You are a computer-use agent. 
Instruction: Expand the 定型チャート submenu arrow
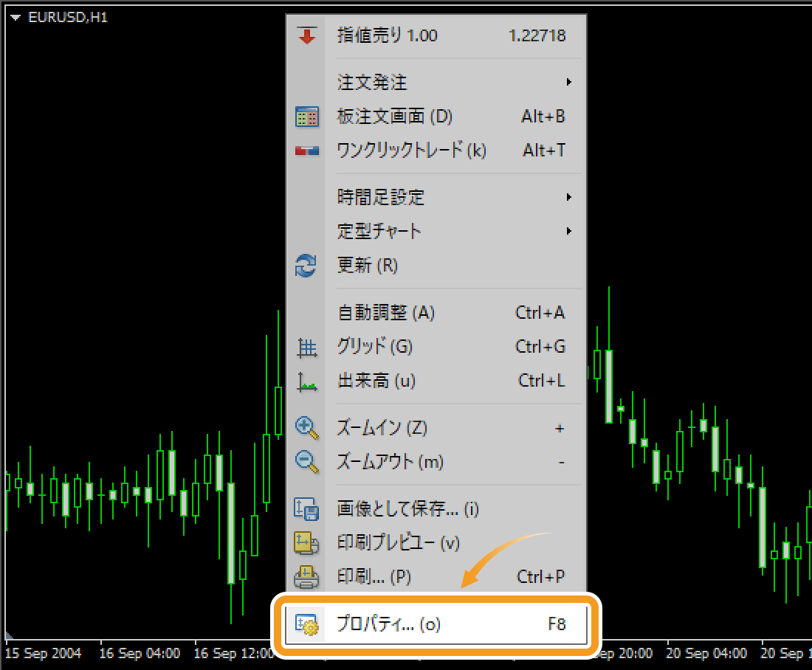tap(568, 231)
